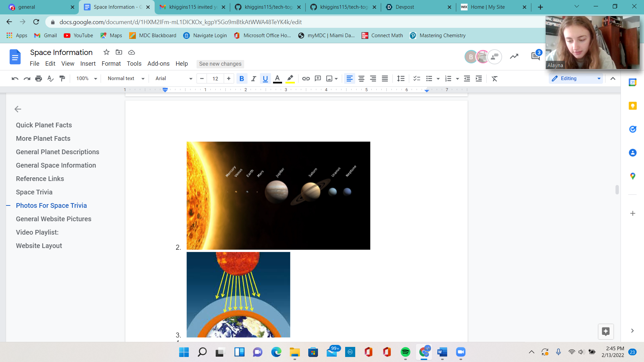The image size is (644, 362).
Task: Click the highlight color marker button
Action: (290, 78)
